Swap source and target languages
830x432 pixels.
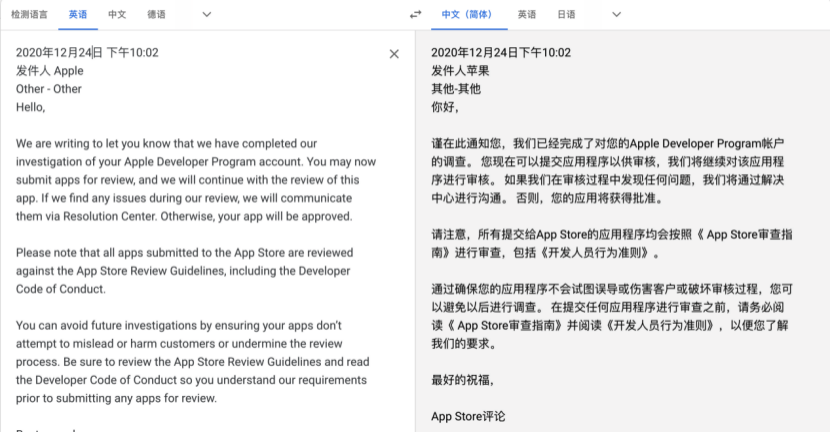click(416, 15)
